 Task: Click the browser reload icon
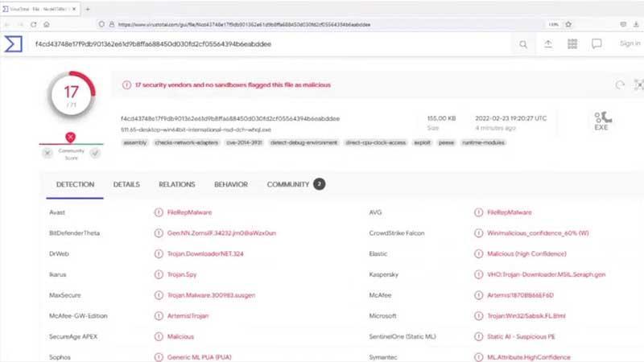[34, 25]
